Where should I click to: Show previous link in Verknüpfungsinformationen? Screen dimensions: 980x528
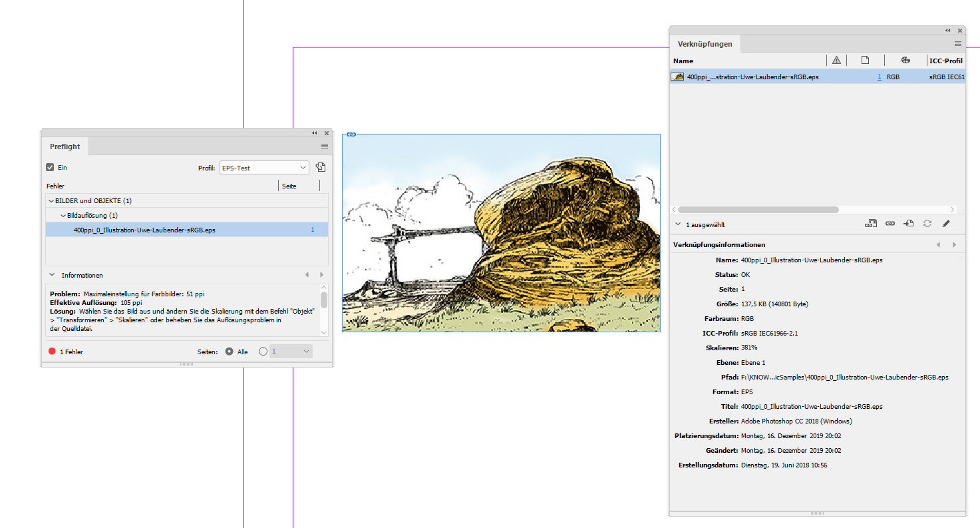pyautogui.click(x=939, y=245)
